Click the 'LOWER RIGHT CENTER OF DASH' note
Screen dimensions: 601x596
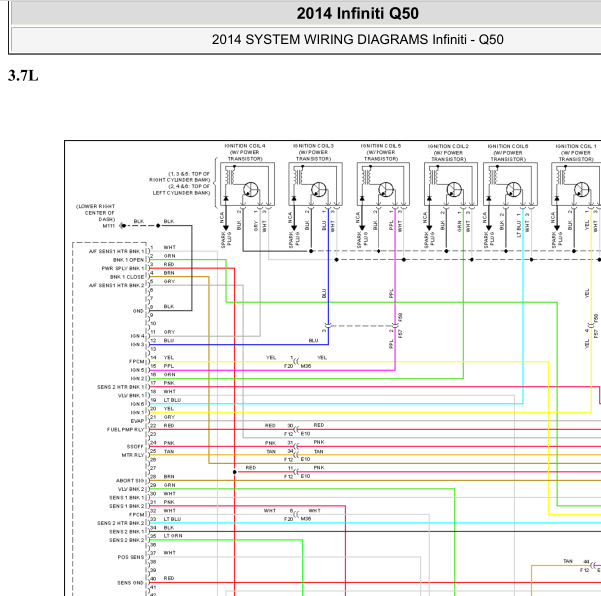[x=96, y=213]
